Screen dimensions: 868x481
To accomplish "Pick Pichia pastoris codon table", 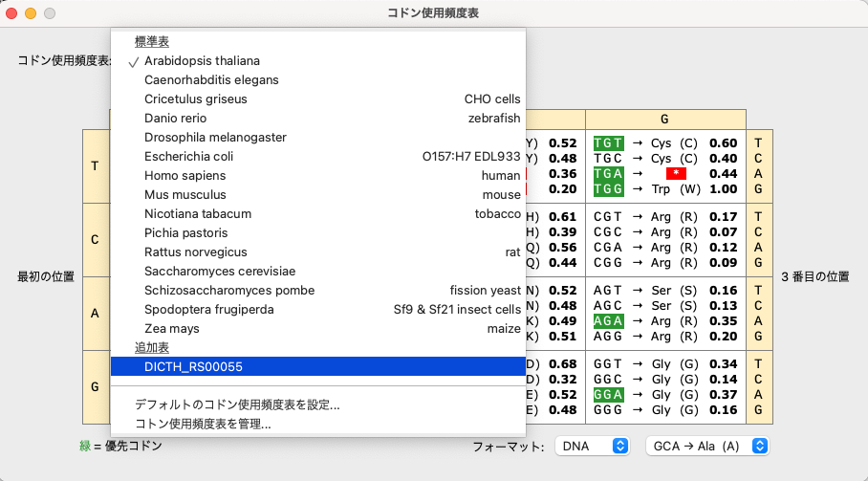I will tap(317, 233).
